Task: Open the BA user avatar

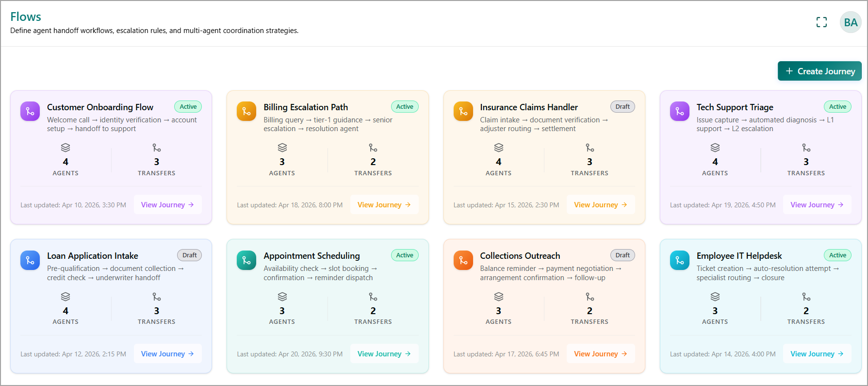Action: (851, 22)
